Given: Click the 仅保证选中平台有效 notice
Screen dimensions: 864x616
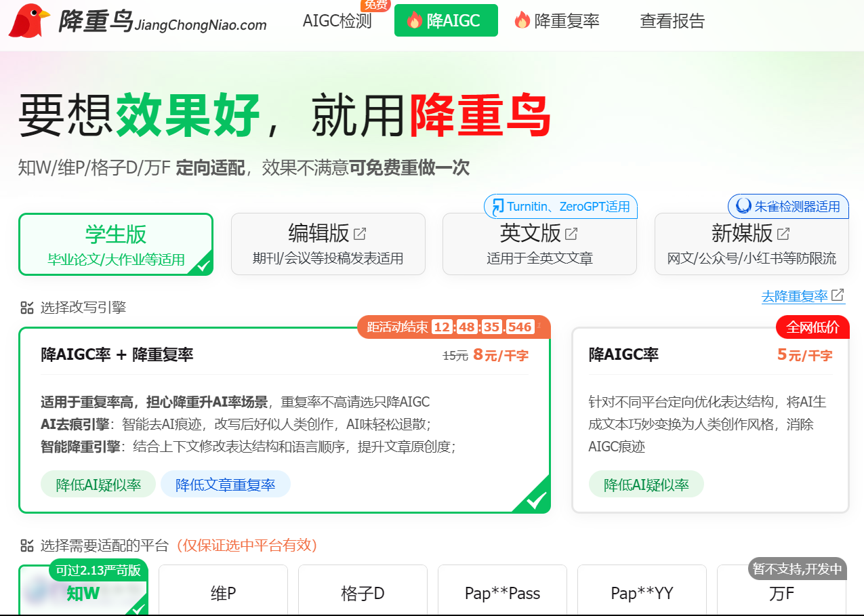Looking at the screenshot, I should (x=247, y=546).
